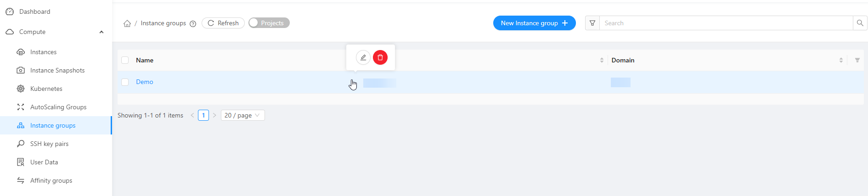Open Kubernetes from the sidebar
Viewport: 868px width, 196px height.
pyautogui.click(x=46, y=89)
